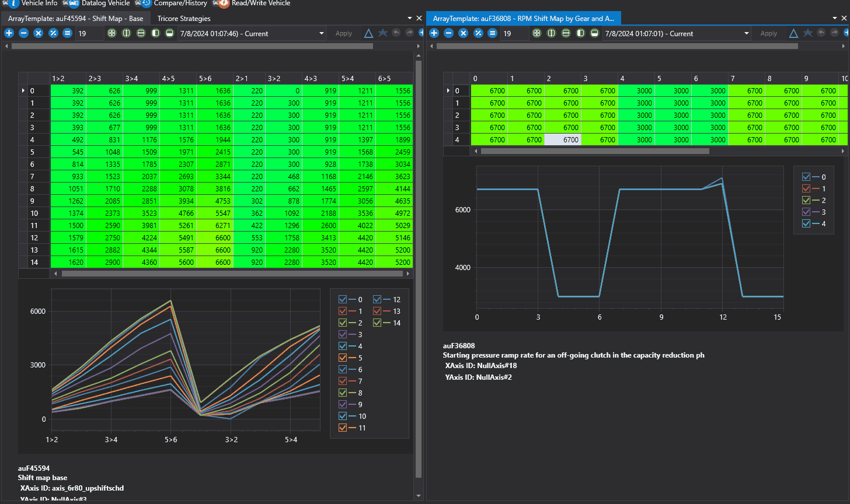Uncheck series 4 in the RPM Shift Map legend
Viewport: 850px width, 504px height.
[806, 223]
